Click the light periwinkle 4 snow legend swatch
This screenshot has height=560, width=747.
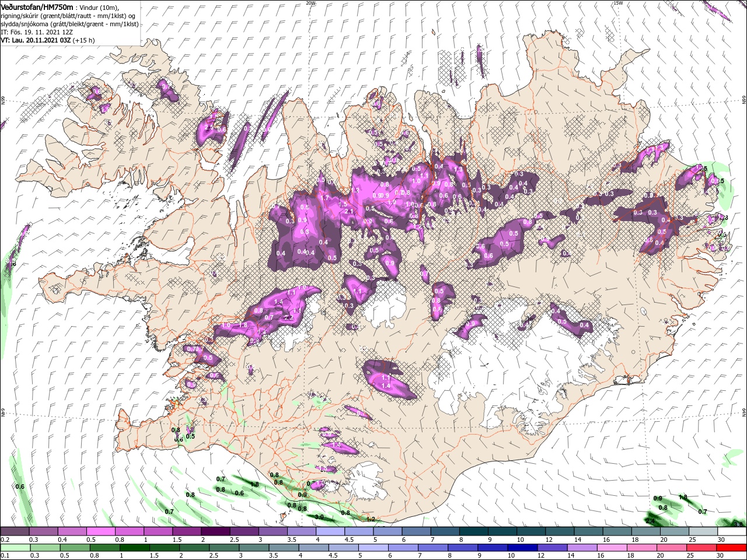click(x=330, y=531)
